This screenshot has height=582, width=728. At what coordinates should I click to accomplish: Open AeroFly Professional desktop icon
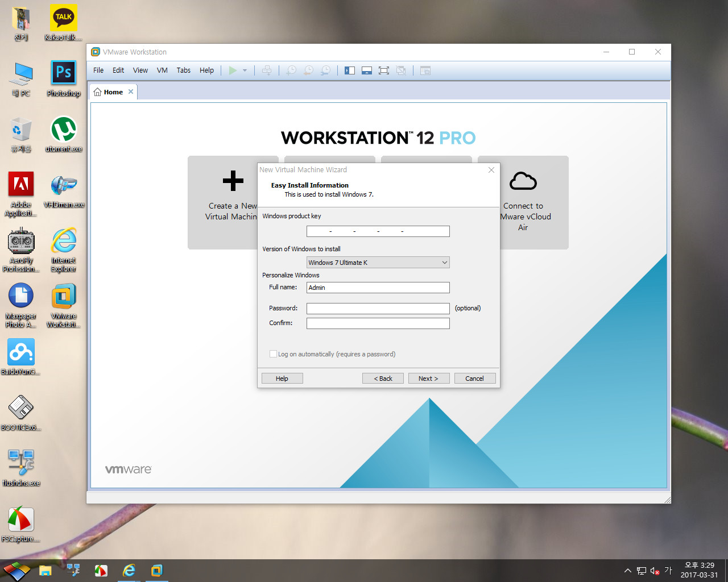(21, 249)
